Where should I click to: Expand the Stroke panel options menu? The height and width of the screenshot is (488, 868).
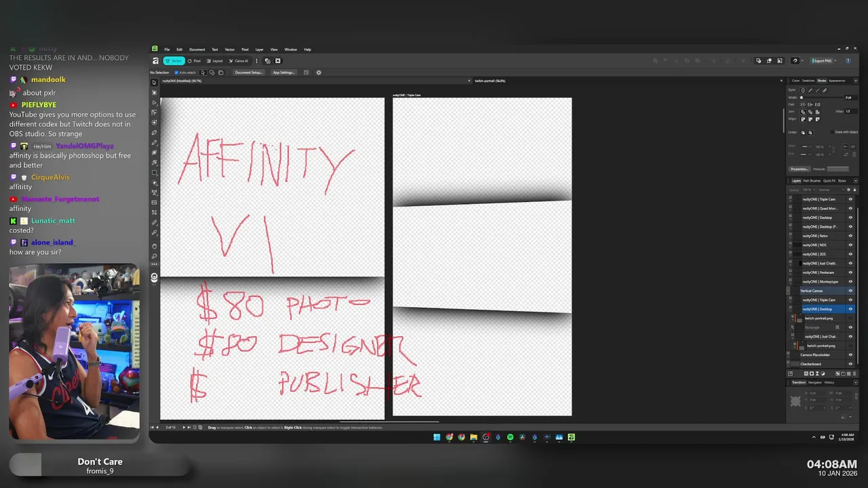pos(856,81)
